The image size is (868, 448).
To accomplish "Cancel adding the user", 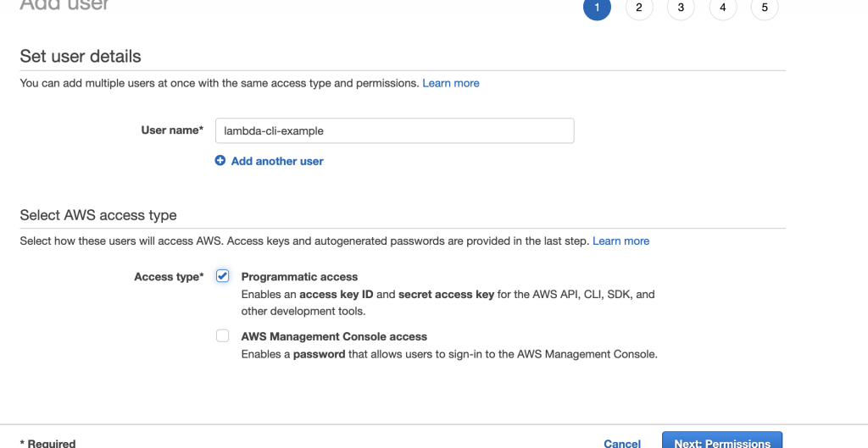I will tap(622, 443).
